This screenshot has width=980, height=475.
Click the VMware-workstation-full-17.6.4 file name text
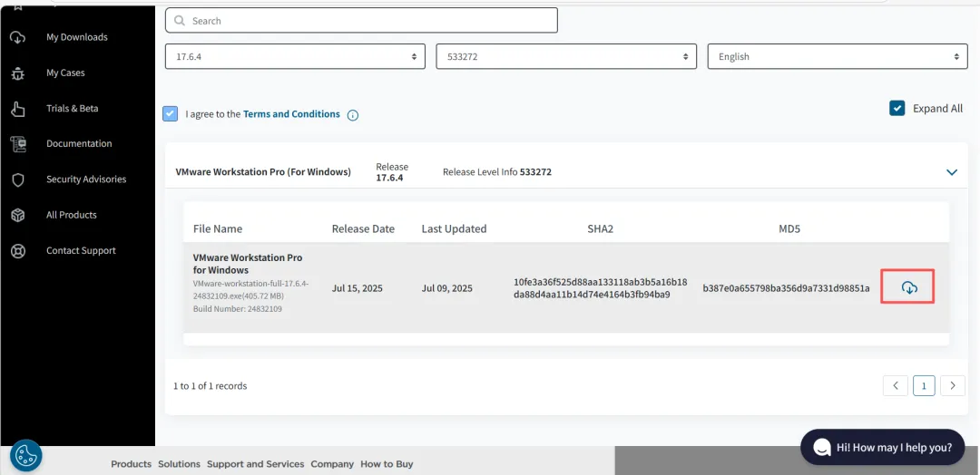(250, 288)
